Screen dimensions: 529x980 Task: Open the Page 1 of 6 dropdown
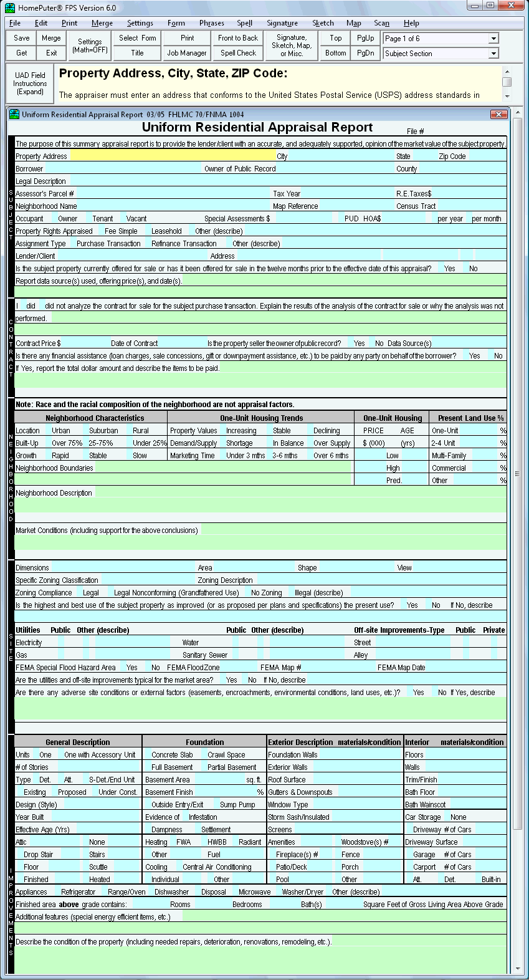point(493,39)
